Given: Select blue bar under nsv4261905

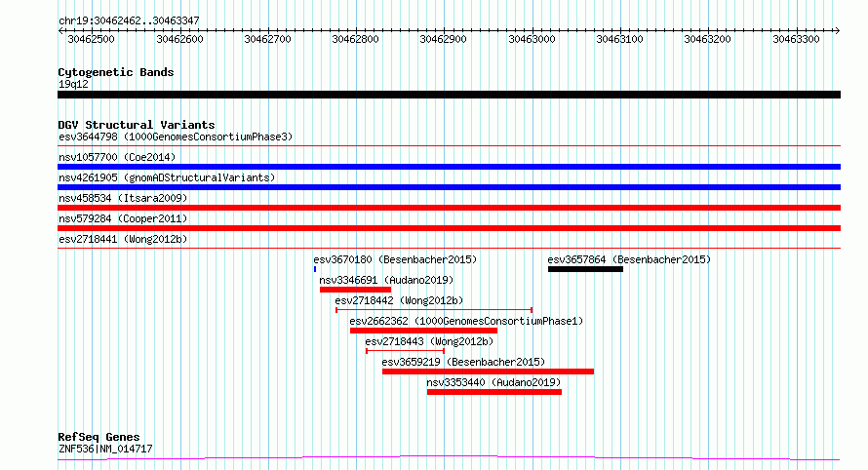Looking at the screenshot, I should (449, 187).
